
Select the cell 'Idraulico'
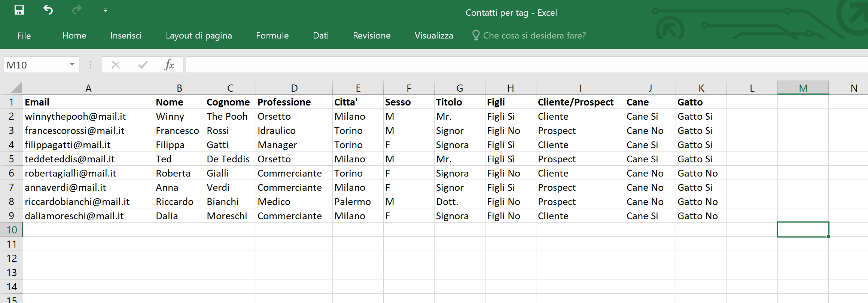[294, 131]
